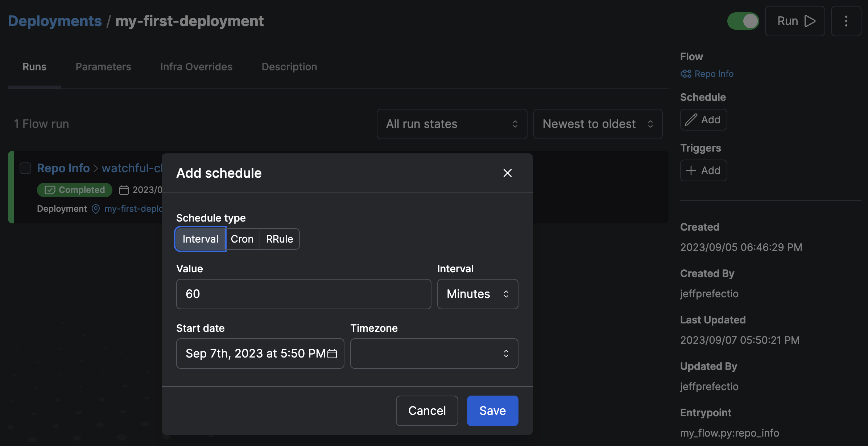Click the start date field to edit
This screenshot has width=868, height=446.
coord(261,353)
